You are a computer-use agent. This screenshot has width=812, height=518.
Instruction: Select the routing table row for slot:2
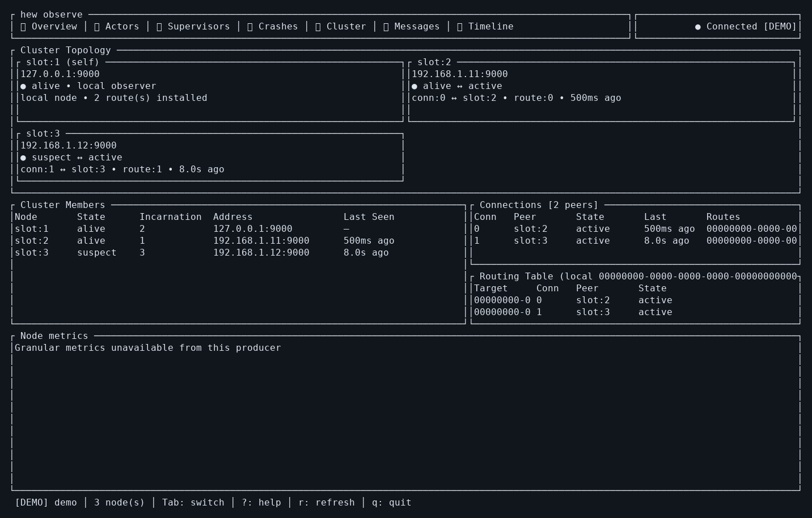(x=636, y=300)
